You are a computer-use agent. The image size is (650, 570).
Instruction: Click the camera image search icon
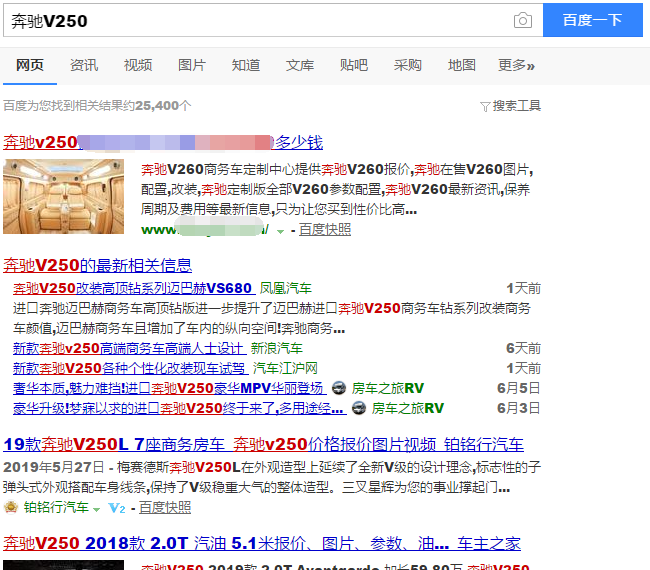click(x=523, y=20)
